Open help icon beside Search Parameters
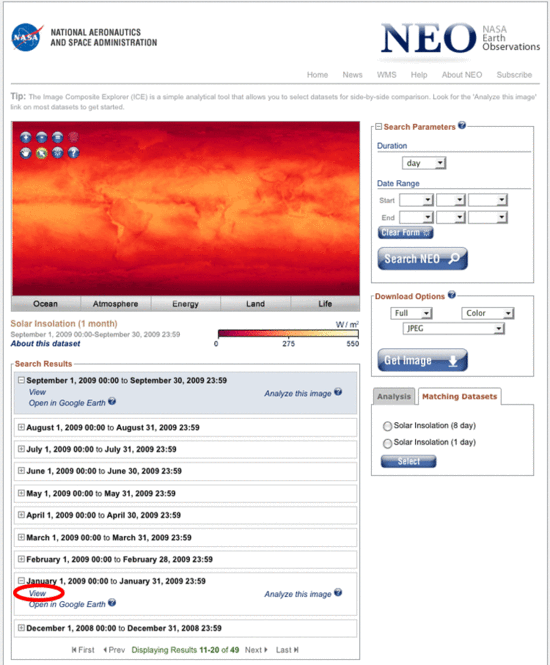The image size is (550, 665). [462, 125]
